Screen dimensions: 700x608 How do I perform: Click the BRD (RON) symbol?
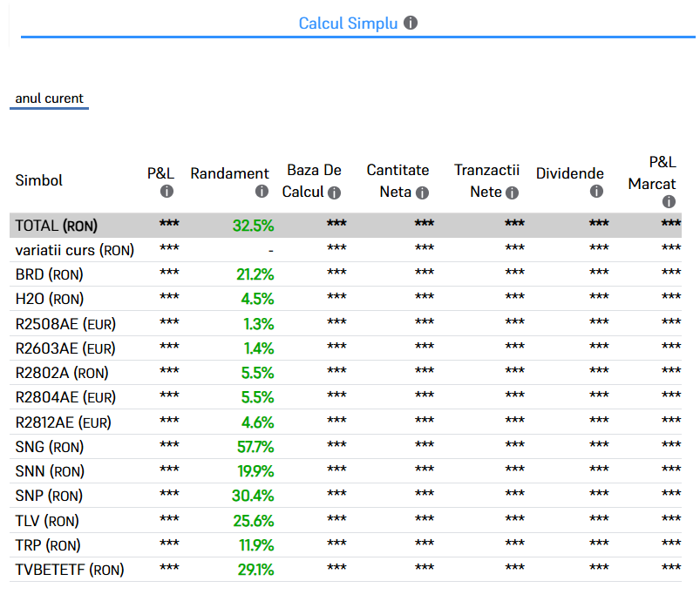click(x=50, y=274)
